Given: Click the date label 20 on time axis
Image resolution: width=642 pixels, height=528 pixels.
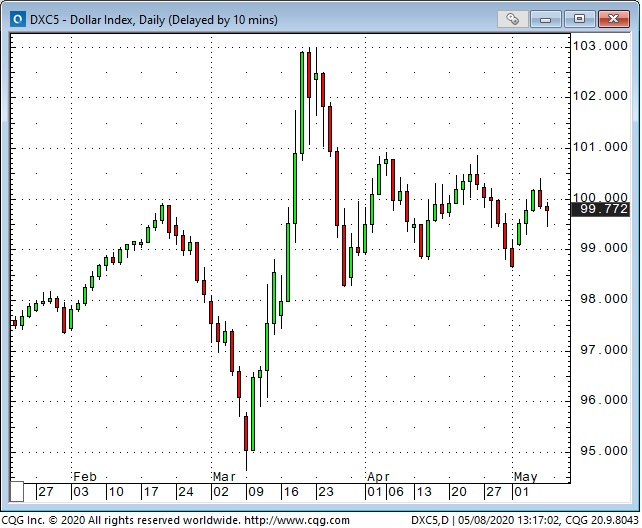Looking at the screenshot, I should pos(459,492).
